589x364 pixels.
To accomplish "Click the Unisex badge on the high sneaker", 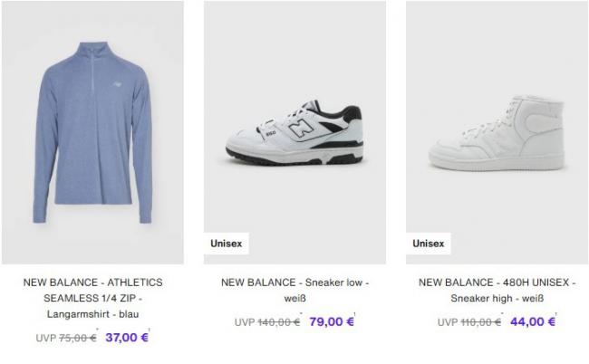I will click(x=429, y=244).
